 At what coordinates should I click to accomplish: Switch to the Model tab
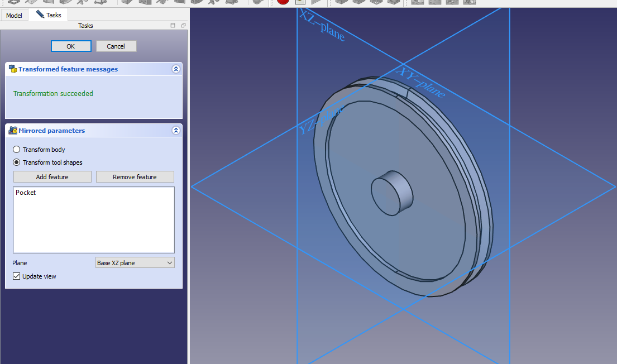(14, 15)
